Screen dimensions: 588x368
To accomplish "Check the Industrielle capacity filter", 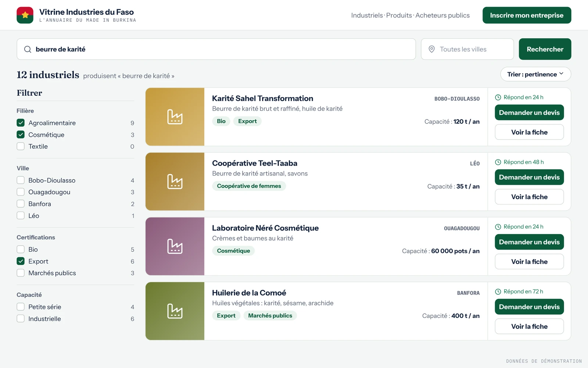I will 21,319.
